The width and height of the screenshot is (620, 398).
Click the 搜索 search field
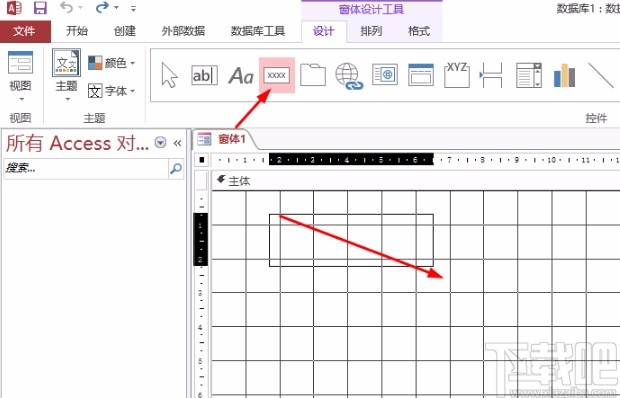[86, 169]
